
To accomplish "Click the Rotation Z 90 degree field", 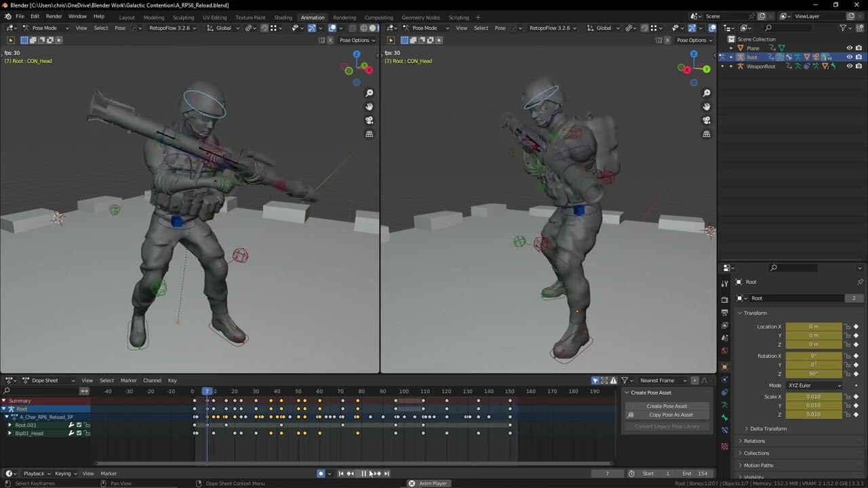I will 814,373.
